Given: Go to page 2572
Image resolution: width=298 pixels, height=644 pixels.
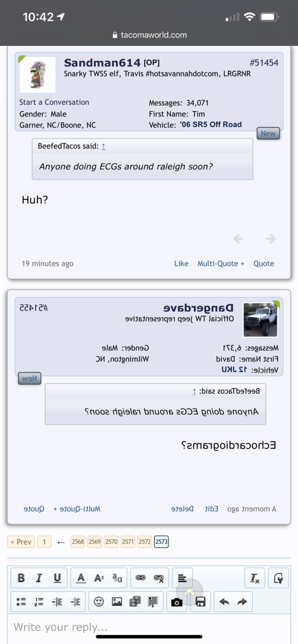Looking at the screenshot, I should 145,542.
